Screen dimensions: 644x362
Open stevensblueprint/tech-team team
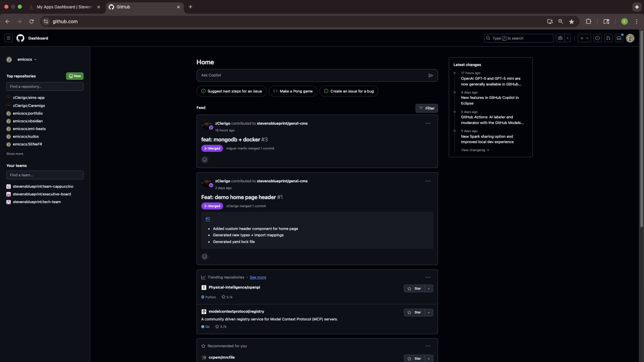click(x=37, y=202)
